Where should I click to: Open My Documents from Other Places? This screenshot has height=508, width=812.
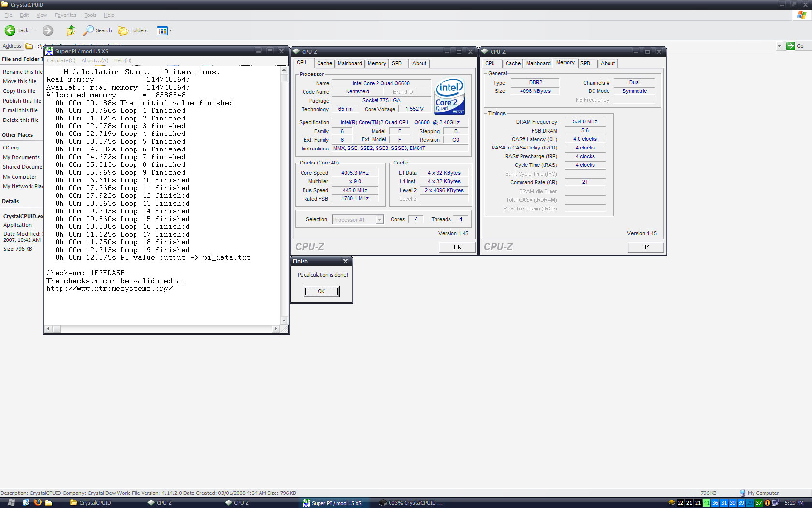21,157
